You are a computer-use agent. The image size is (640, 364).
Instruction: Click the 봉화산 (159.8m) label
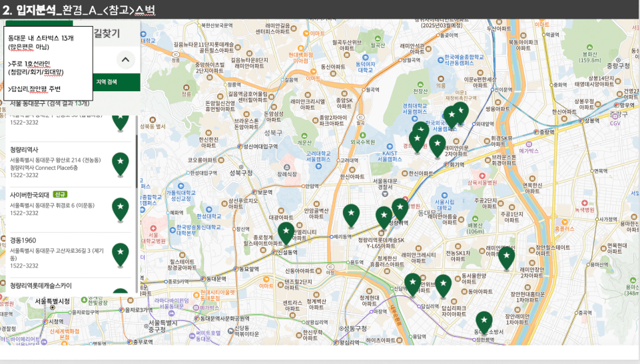point(590,57)
